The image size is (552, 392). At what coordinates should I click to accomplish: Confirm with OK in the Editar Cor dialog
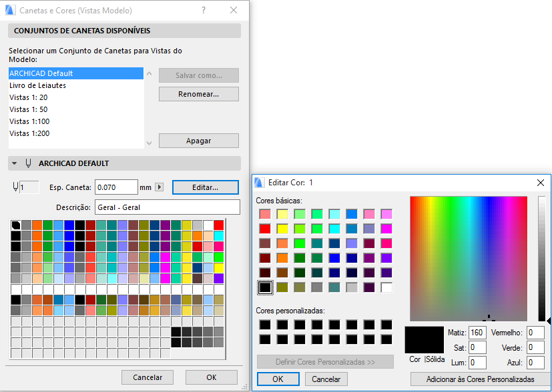point(278,379)
